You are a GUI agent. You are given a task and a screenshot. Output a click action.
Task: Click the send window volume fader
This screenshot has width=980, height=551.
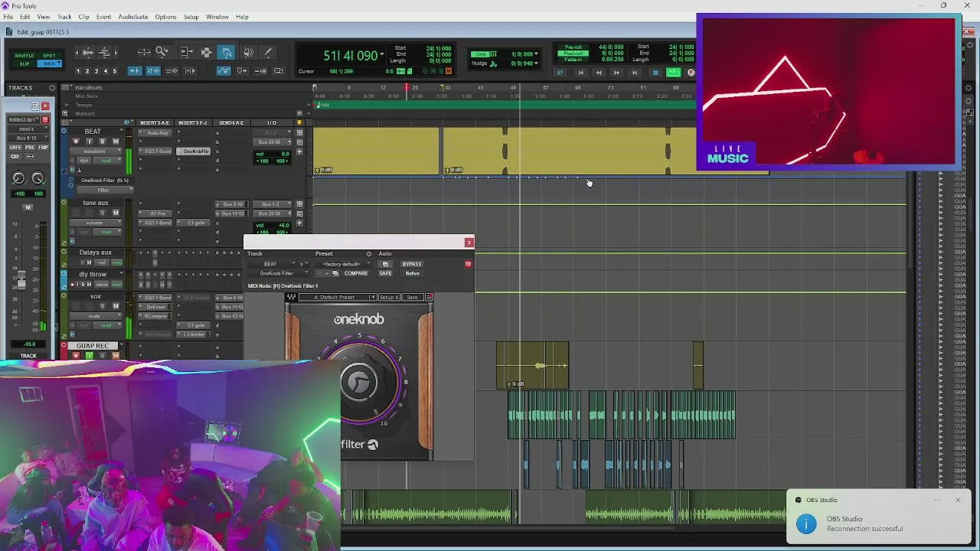tap(21, 281)
